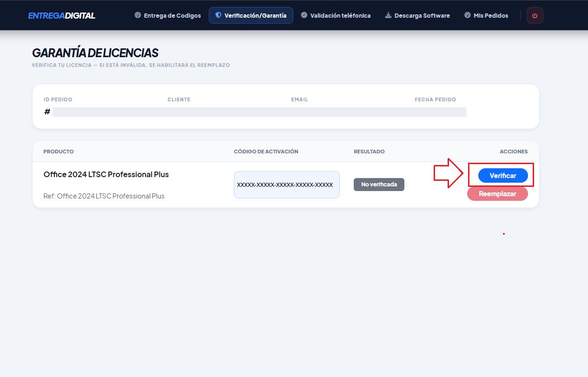Click the ENTREGADIGITAL logo

click(62, 16)
